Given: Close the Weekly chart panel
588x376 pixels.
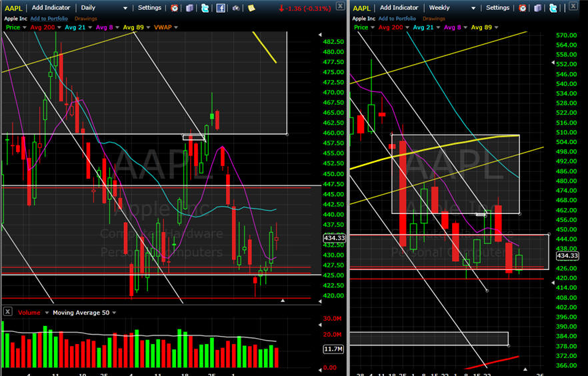Looking at the screenshot, I should pyautogui.click(x=573, y=5).
